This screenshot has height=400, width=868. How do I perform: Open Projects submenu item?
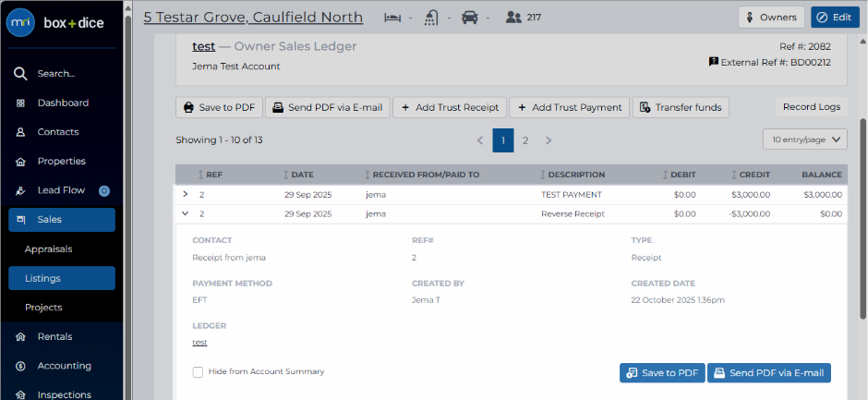43,308
